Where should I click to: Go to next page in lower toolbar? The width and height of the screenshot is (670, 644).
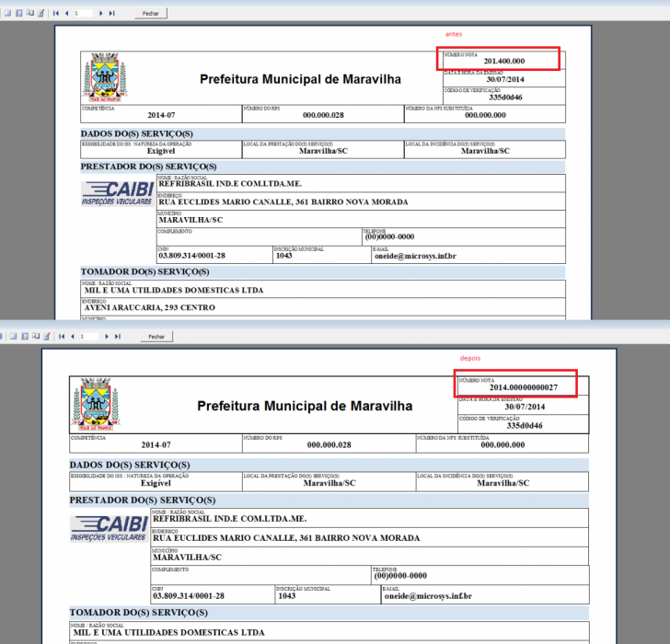[x=107, y=337]
